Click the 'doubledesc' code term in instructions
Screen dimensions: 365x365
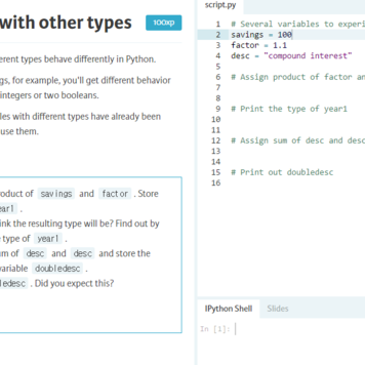click(57, 268)
